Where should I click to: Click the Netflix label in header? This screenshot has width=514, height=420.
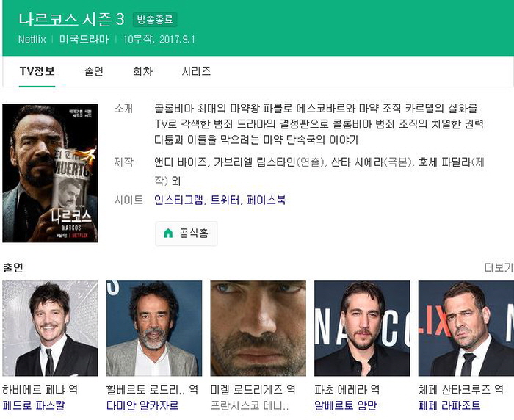click(x=32, y=39)
